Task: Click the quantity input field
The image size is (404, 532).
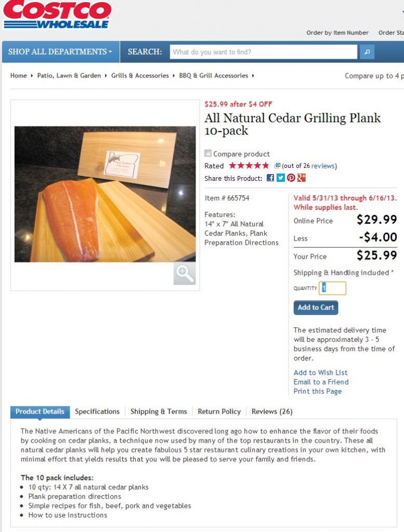Action: [333, 288]
